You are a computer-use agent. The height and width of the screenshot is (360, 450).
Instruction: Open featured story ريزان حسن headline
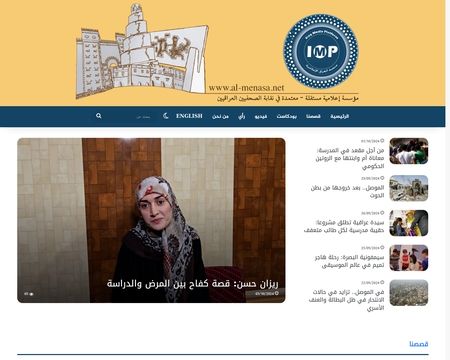click(192, 284)
